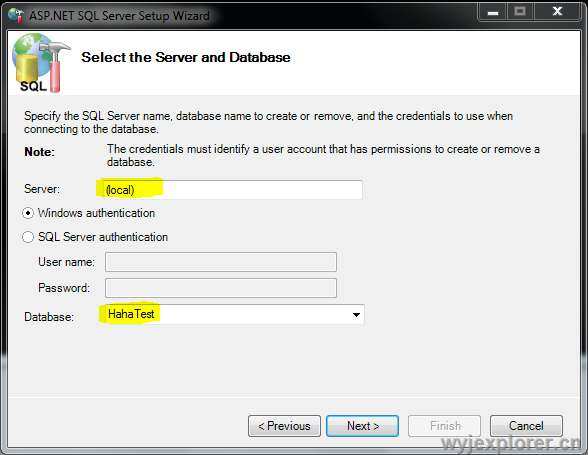
Task: Click the SQL database hammer wizard icon
Action: pos(40,62)
